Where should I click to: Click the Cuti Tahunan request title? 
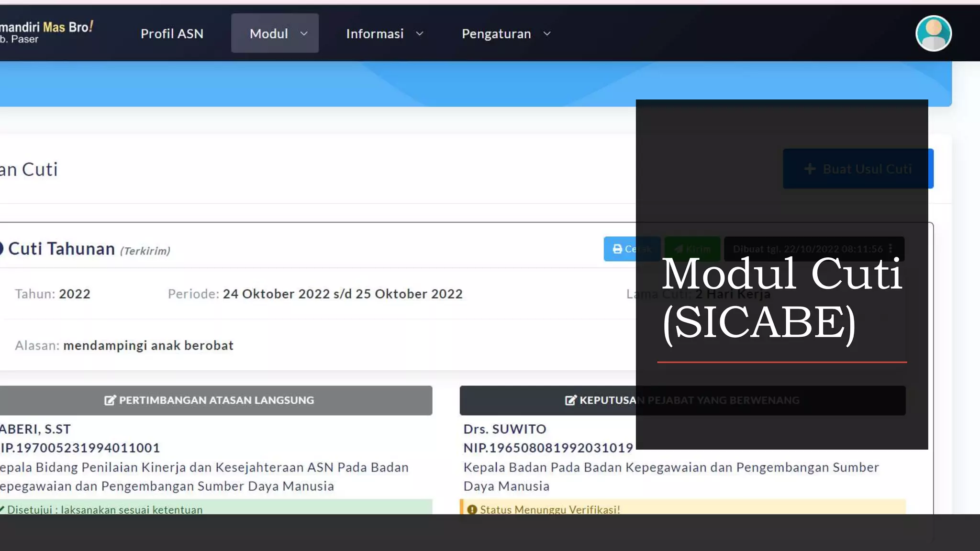click(62, 249)
